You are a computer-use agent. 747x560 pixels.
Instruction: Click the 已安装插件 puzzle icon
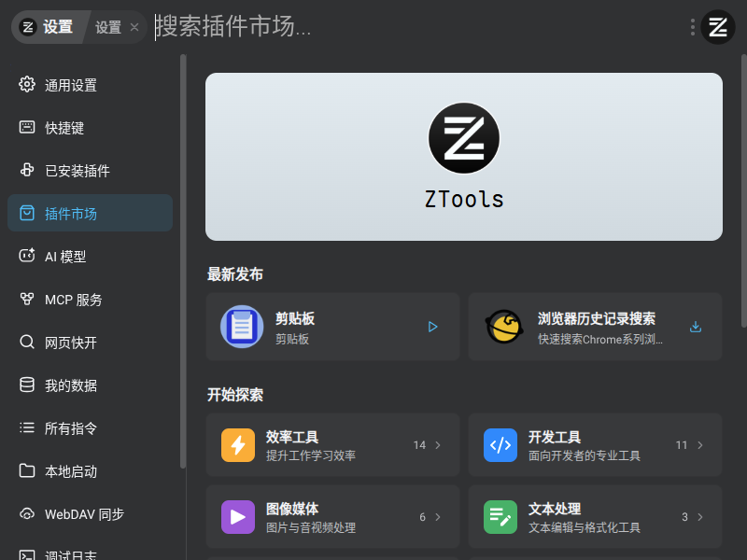pos(27,170)
